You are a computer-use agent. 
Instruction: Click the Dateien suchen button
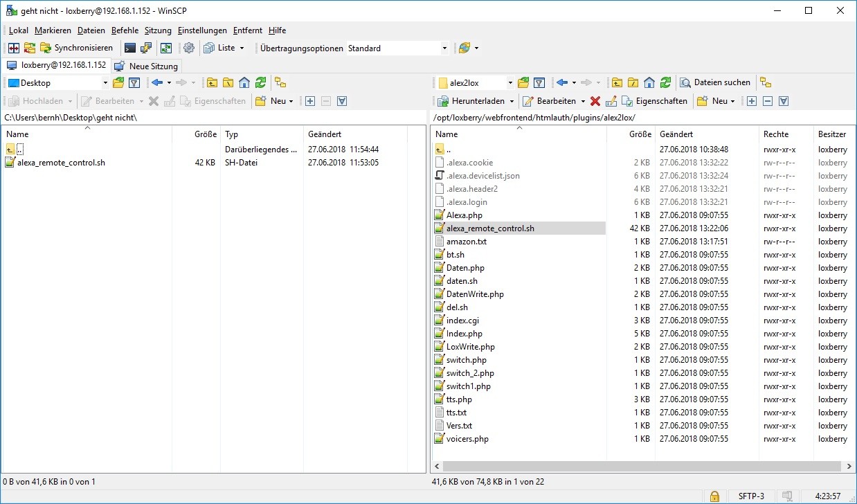[x=715, y=82]
